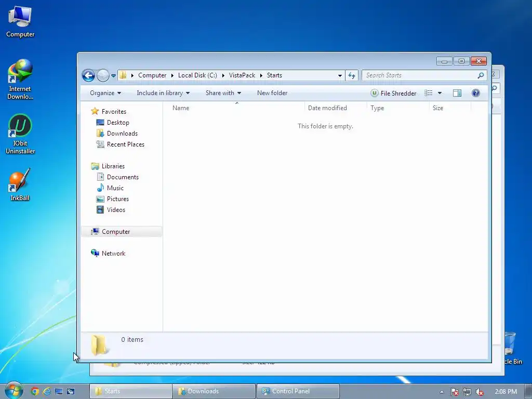532x399 pixels.
Task: Click the File Shredder toolbar button
Action: click(x=394, y=93)
